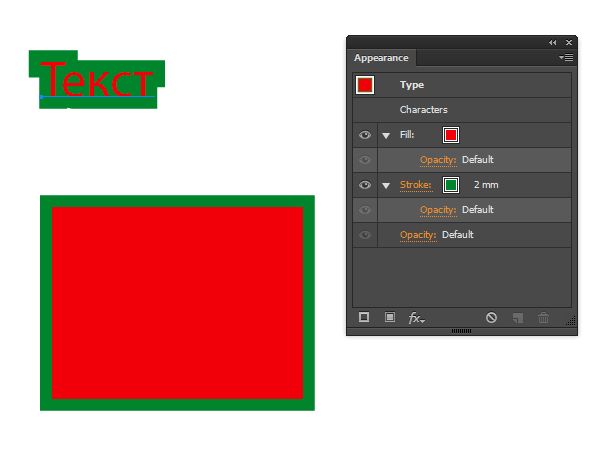604x465 pixels.
Task: Click Default value in Stroke's Opacity row
Action: pyautogui.click(x=478, y=210)
